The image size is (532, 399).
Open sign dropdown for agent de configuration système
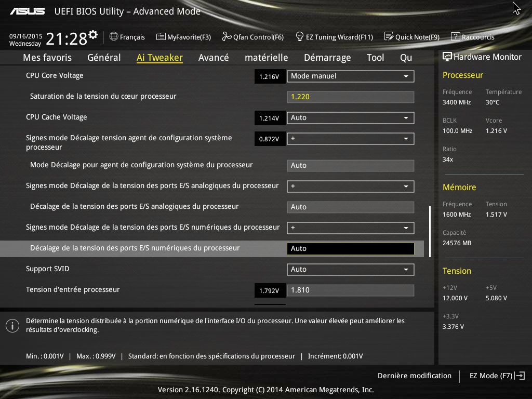[351, 139]
